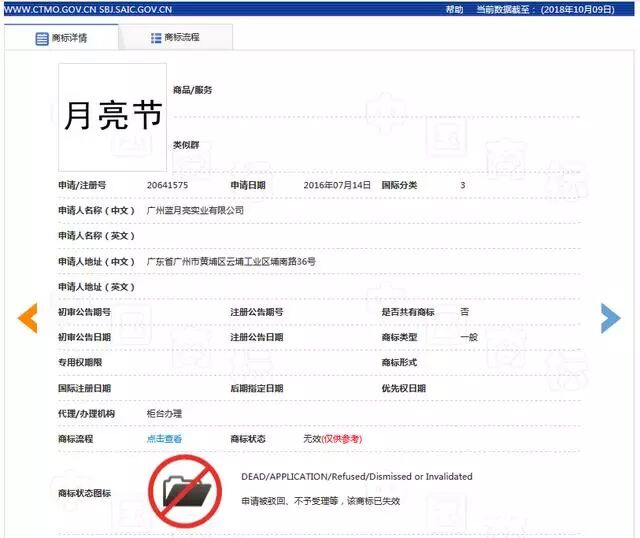
Task: Click the 申请/注册号 label
Action: click(x=82, y=185)
